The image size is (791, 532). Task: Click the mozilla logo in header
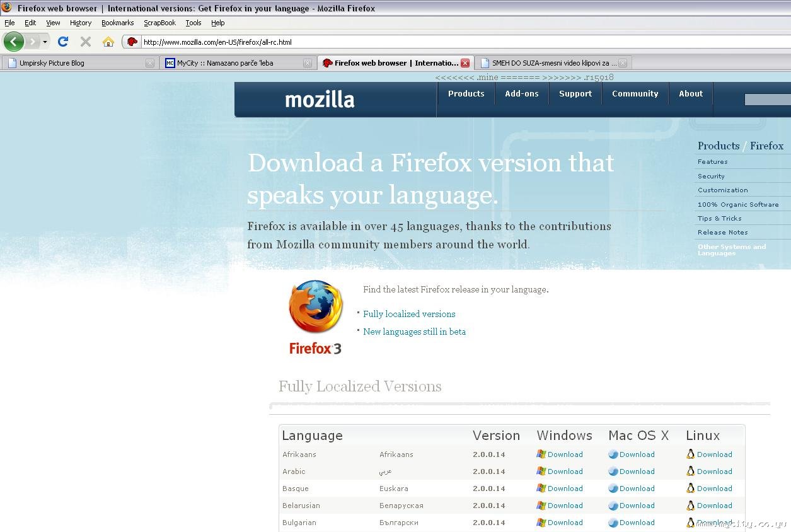320,100
